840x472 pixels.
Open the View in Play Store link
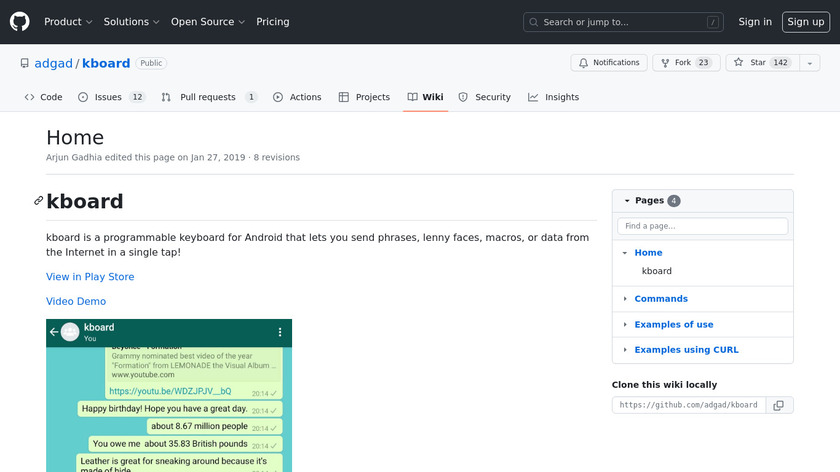[x=90, y=277]
